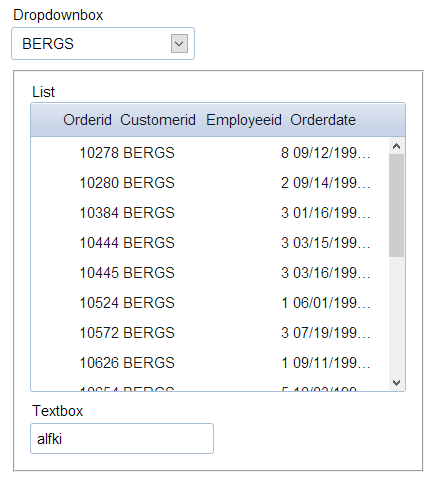Click the scrollbar down arrow in list
This screenshot has height=487, width=435.
coord(396,383)
